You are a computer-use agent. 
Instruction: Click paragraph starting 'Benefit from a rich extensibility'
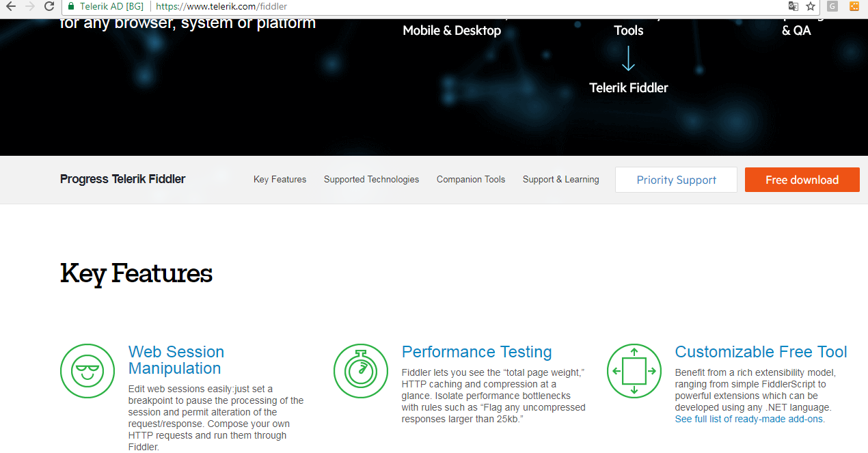tap(755, 390)
